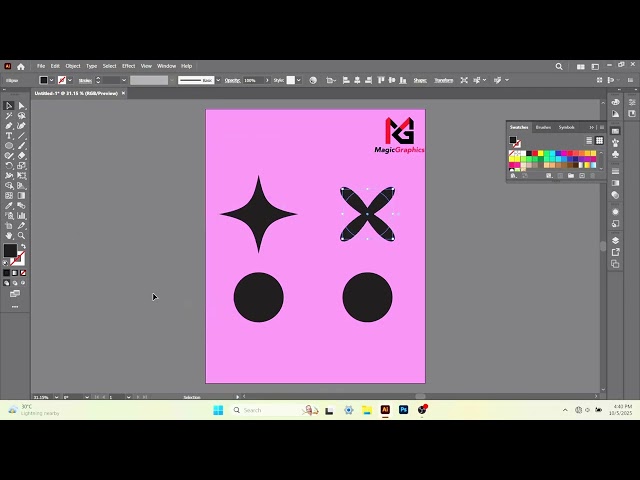Select the Type tool
This screenshot has height=480, width=640.
(x=9, y=136)
